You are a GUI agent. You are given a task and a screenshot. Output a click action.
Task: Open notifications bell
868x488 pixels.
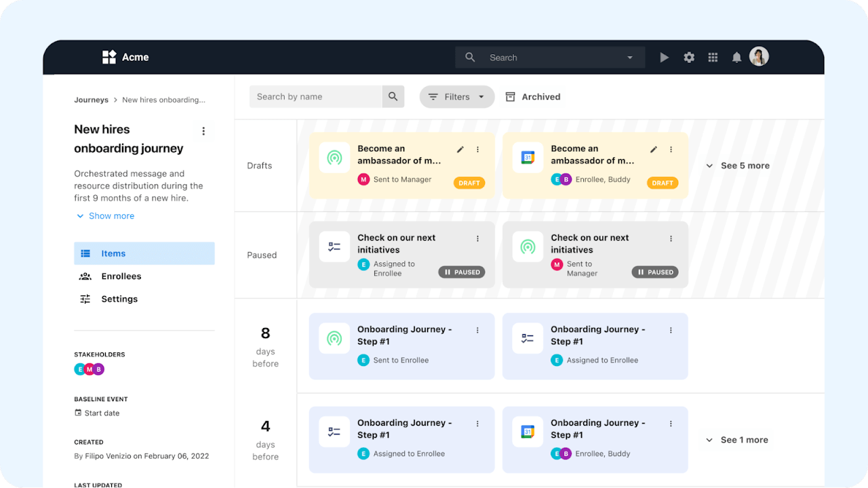click(736, 58)
